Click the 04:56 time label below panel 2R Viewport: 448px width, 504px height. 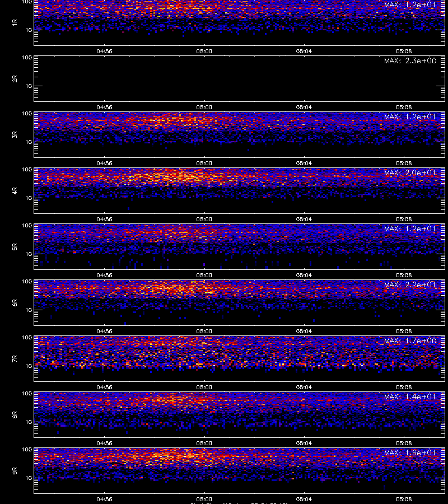(x=105, y=108)
